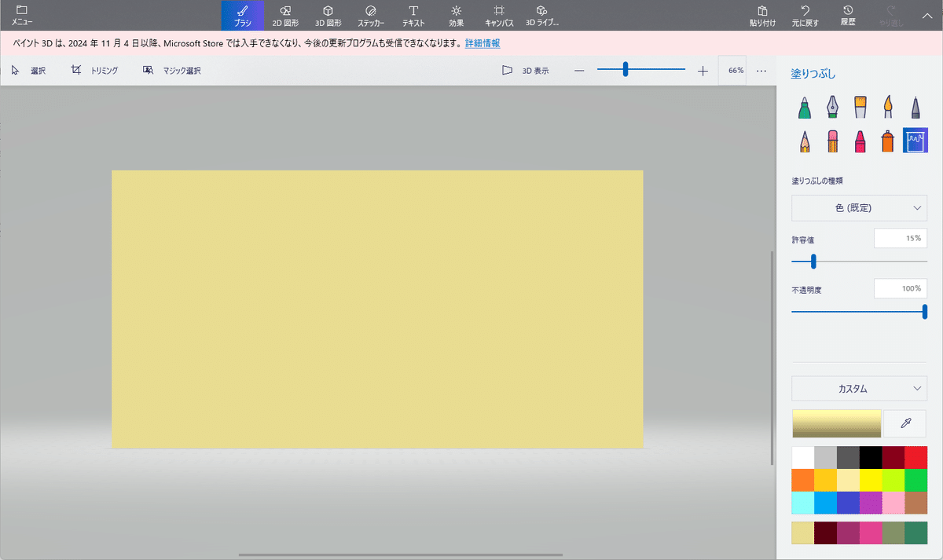Click the horizontal canvas scrollbar
Image resolution: width=943 pixels, height=560 pixels.
[x=401, y=555]
